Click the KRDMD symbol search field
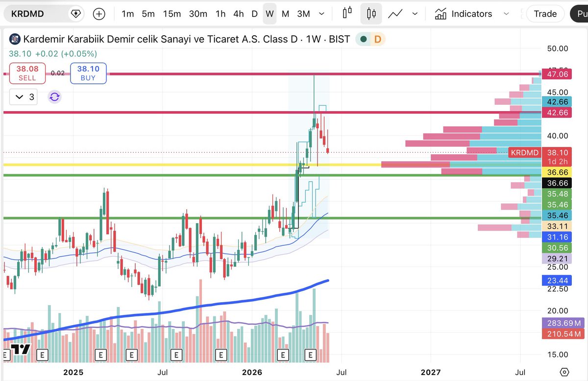The height and width of the screenshot is (381, 588). click(x=43, y=14)
